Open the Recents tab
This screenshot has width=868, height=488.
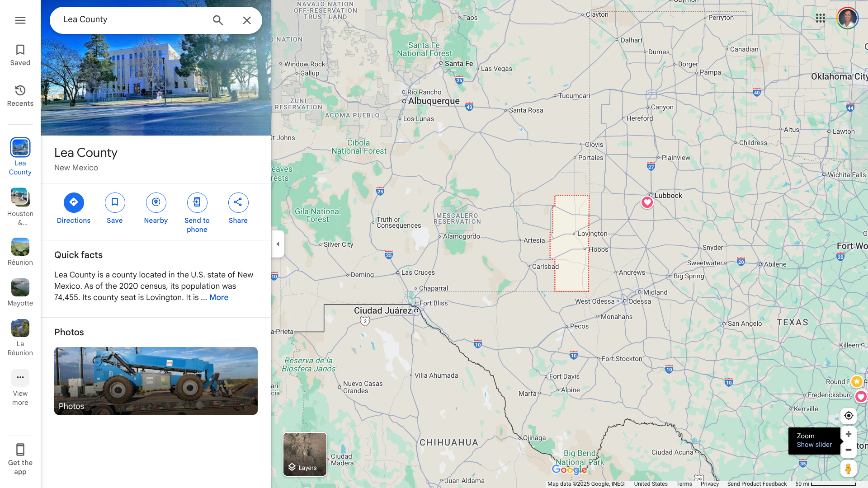[x=20, y=96]
